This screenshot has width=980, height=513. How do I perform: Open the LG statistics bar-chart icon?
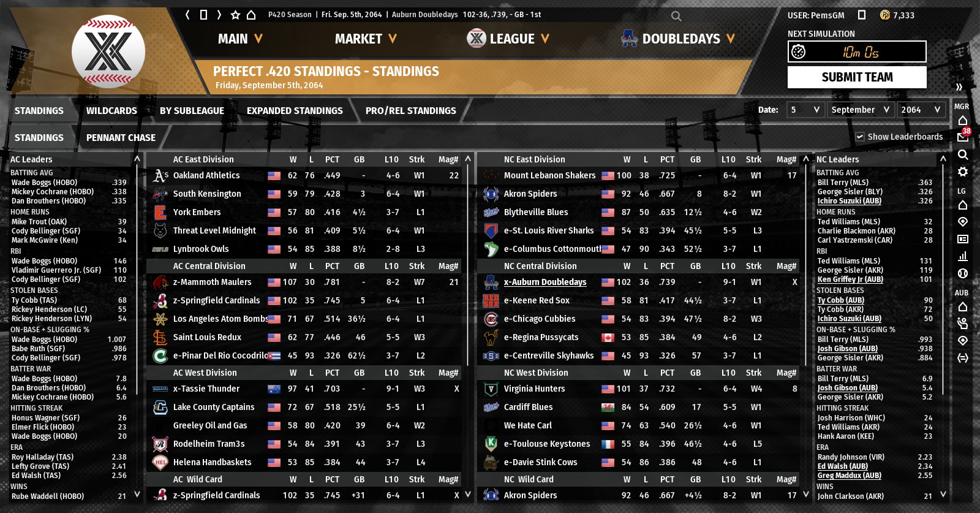[962, 256]
